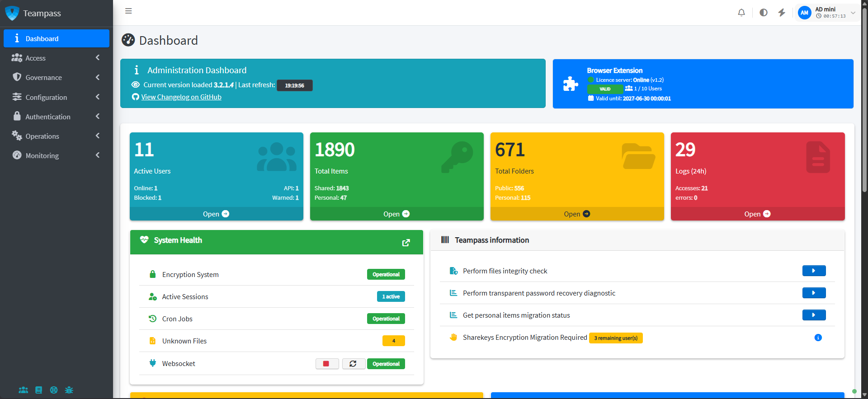Screen dimensions: 868x399
Task: Expand the Monitoring chevron
Action: click(x=98, y=155)
